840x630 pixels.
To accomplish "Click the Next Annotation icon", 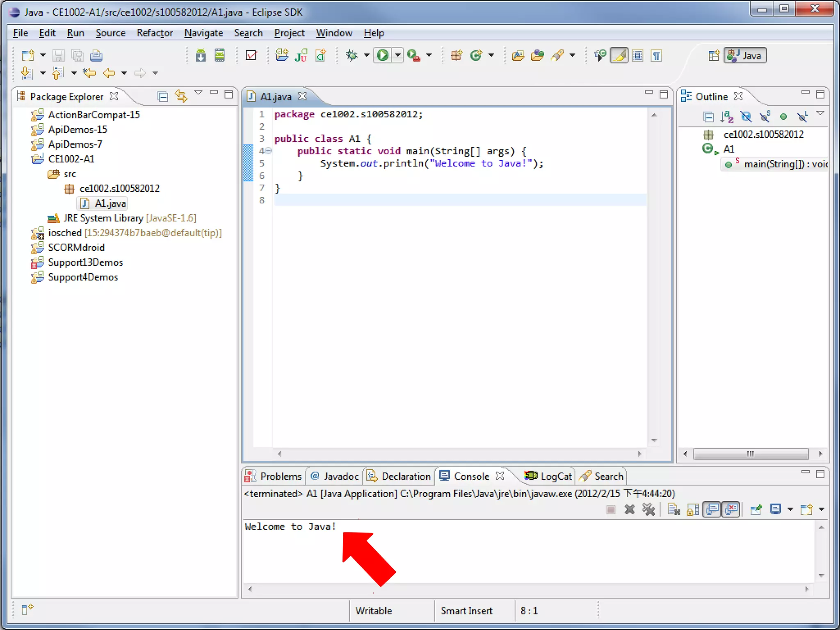I will click(x=27, y=73).
